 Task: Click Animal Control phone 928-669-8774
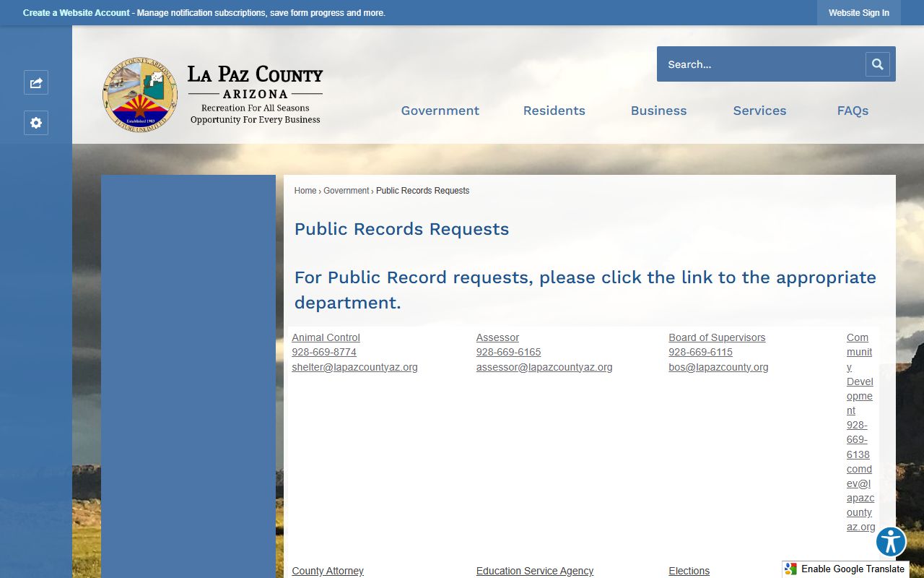point(324,352)
